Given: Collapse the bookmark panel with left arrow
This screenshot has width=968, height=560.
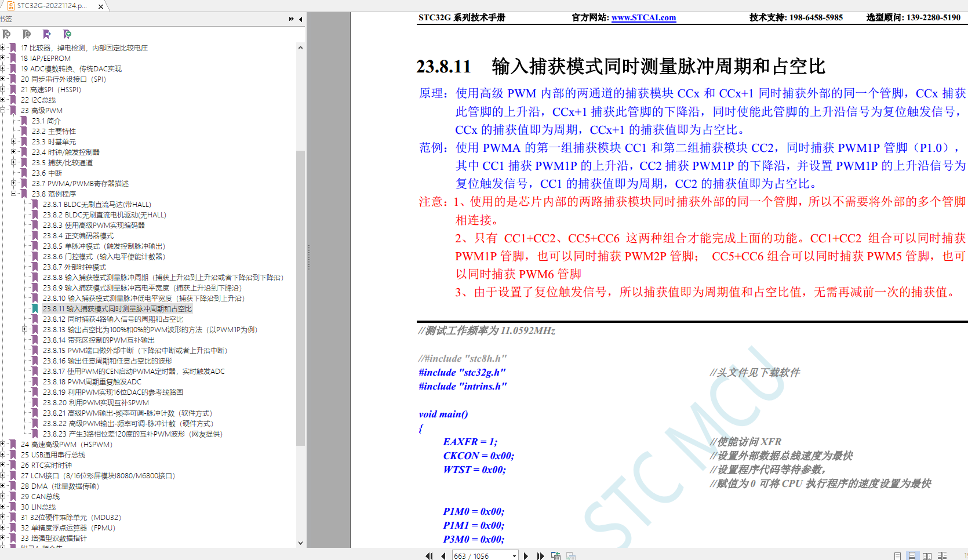Looking at the screenshot, I should click(x=301, y=19).
